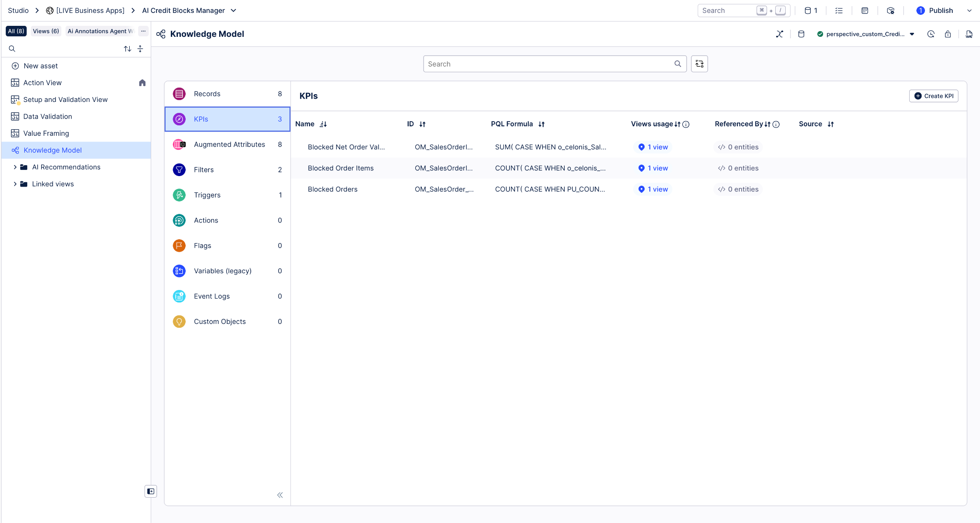Toggle the sidebar panel icon at bottom
The image size is (980, 523).
pos(151,491)
